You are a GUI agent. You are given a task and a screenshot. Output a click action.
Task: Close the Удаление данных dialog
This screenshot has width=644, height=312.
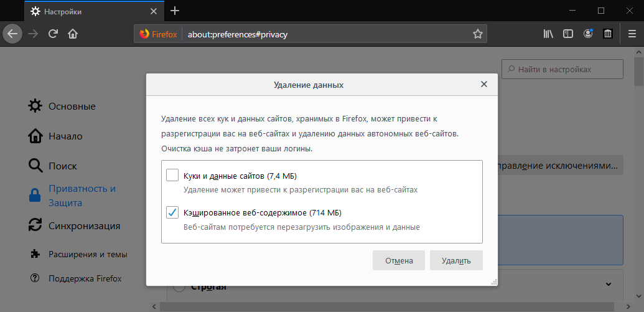(x=484, y=84)
